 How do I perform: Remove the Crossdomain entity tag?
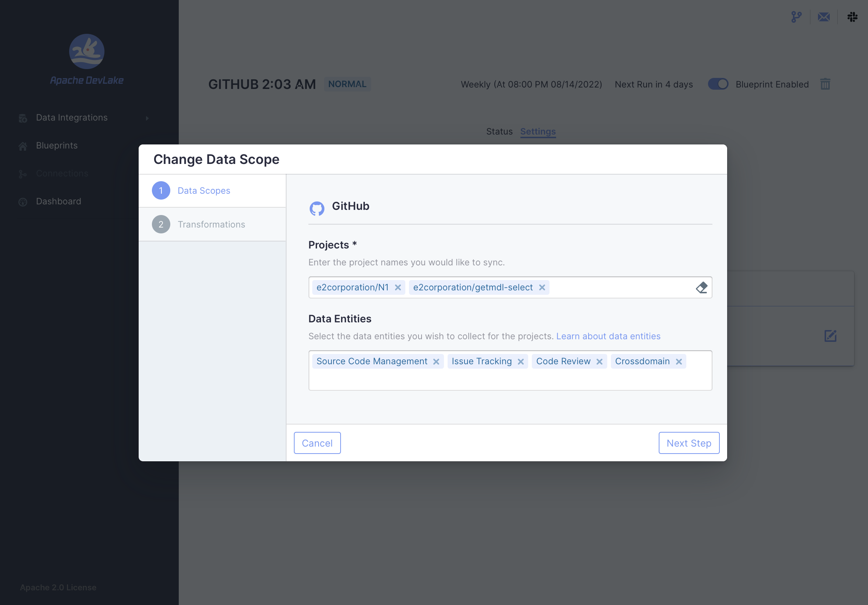pyautogui.click(x=679, y=362)
